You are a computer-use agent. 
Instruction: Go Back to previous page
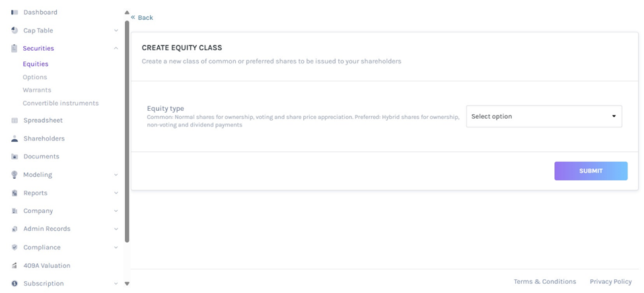tap(142, 18)
